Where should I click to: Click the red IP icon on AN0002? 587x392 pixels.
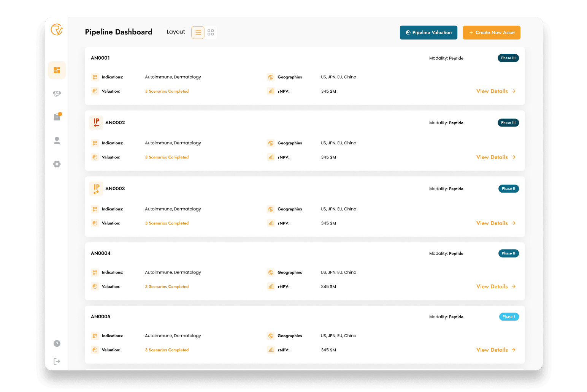(96, 122)
